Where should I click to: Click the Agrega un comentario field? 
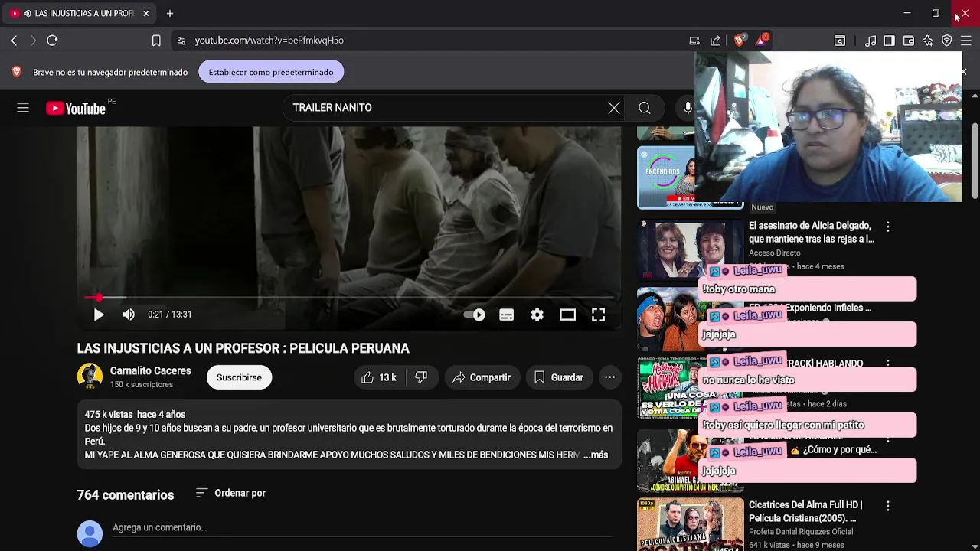[x=362, y=527]
